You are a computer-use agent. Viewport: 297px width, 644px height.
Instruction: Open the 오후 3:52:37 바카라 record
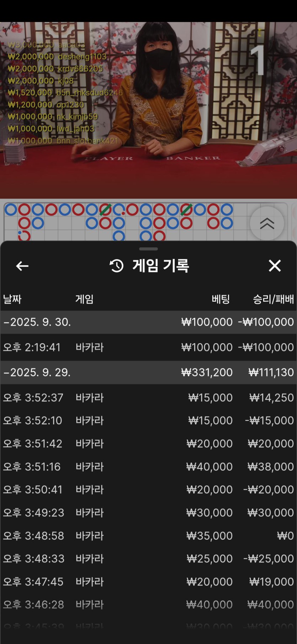click(148, 398)
